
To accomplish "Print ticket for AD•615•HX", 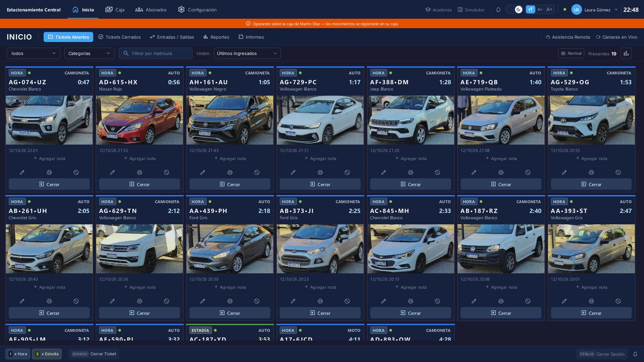I will tap(139, 172).
